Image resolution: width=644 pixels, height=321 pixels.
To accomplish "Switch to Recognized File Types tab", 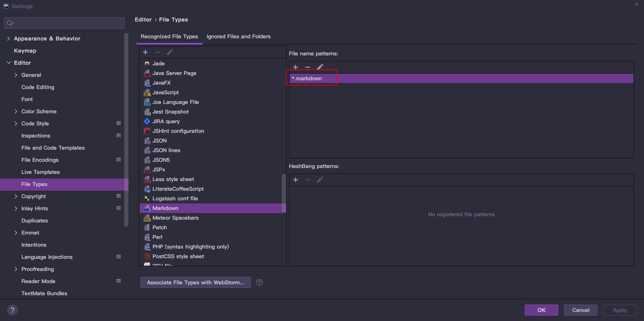I will point(169,36).
